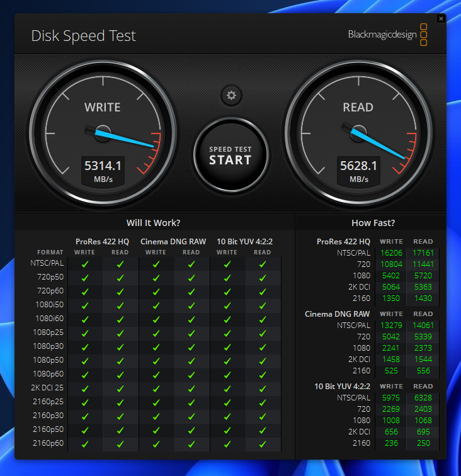
Task: Select Cinema DNG RAW 2160 read value 556
Action: point(423,371)
